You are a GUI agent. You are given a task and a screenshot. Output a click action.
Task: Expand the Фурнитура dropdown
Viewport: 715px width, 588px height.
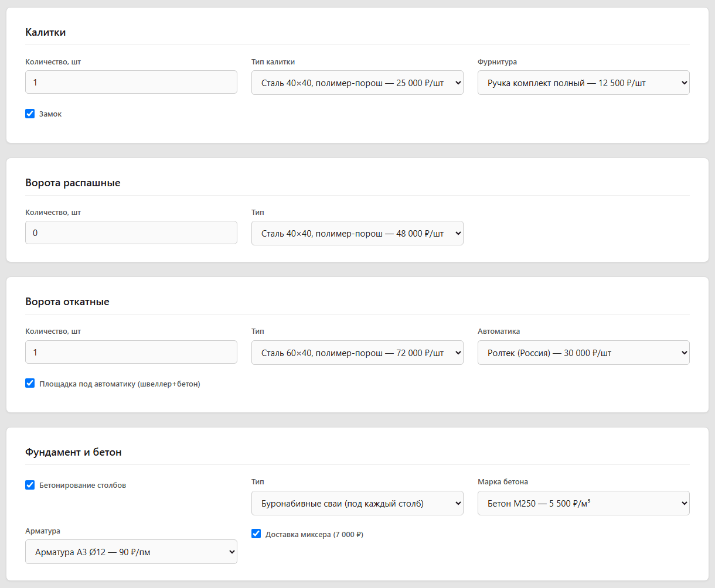click(x=584, y=83)
